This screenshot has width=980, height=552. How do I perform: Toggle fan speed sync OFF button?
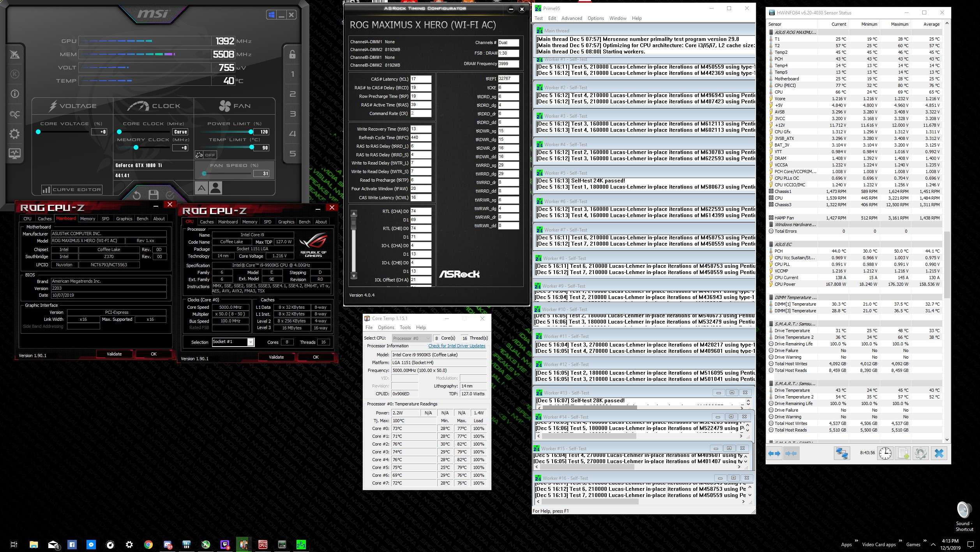206,155
